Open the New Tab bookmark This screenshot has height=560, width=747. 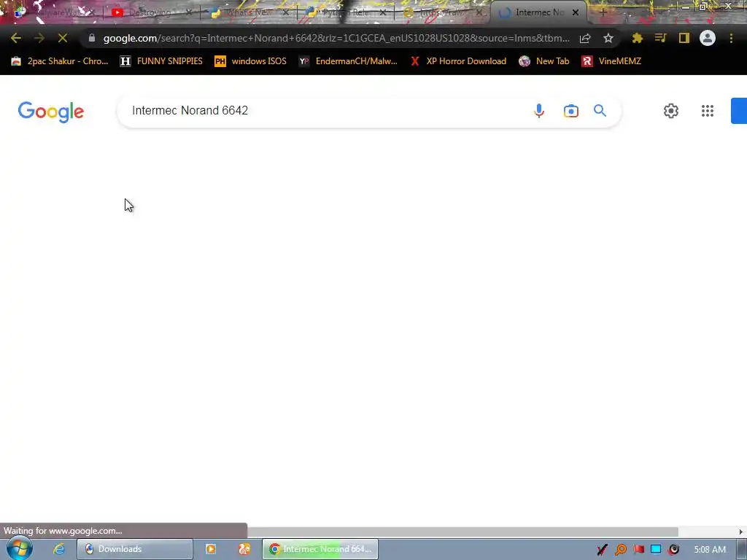click(x=544, y=61)
